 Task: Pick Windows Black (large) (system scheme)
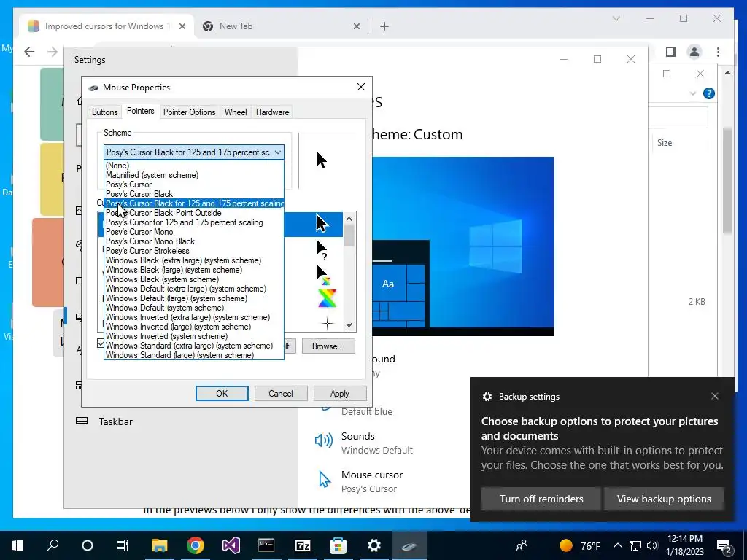pos(194,270)
